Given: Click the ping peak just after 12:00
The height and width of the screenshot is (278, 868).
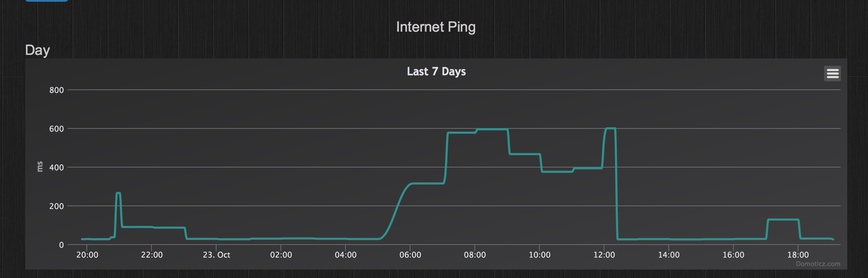Looking at the screenshot, I should pos(611,128).
